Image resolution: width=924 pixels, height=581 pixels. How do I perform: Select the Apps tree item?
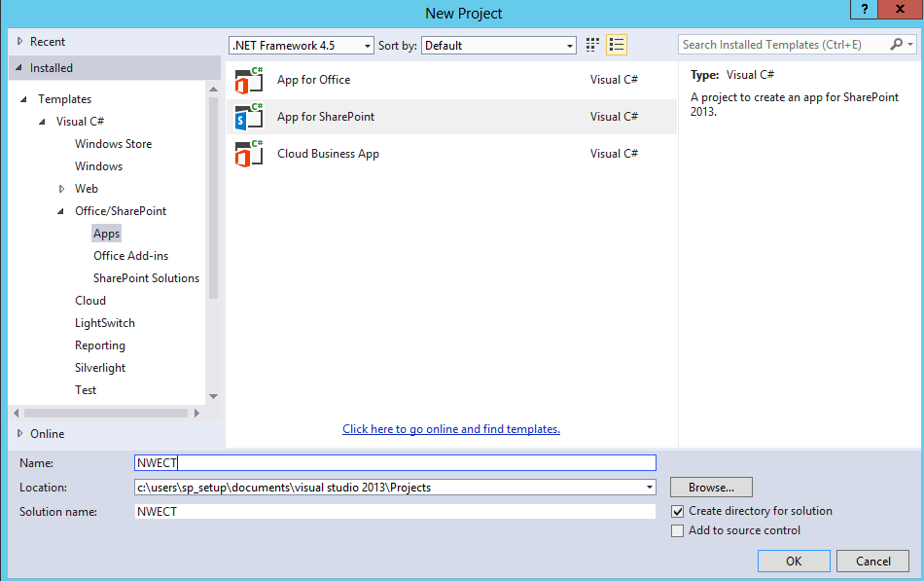[107, 234]
